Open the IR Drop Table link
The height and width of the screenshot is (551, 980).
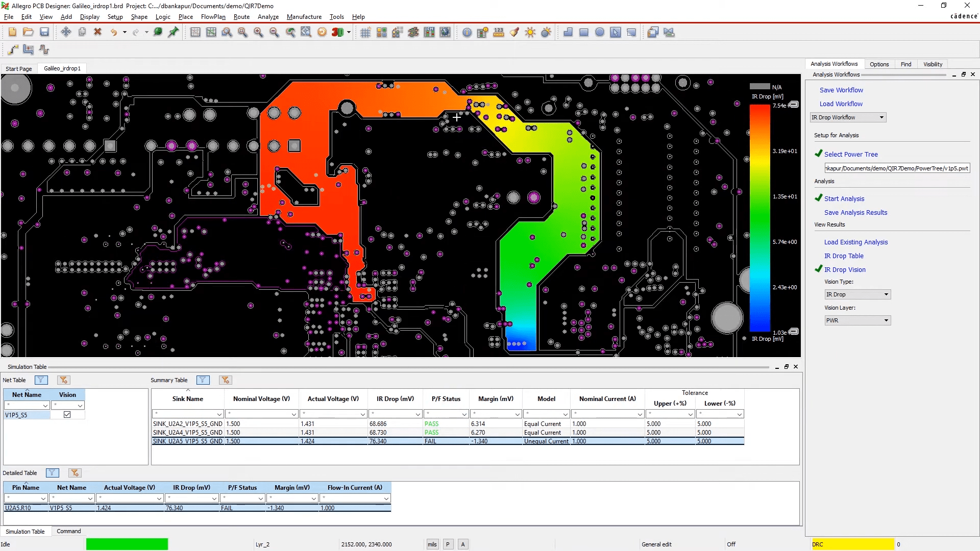(x=844, y=256)
